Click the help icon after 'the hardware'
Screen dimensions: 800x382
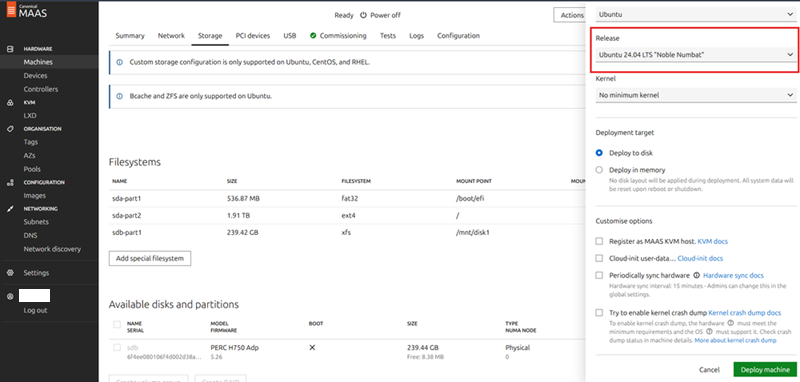pyautogui.click(x=730, y=323)
